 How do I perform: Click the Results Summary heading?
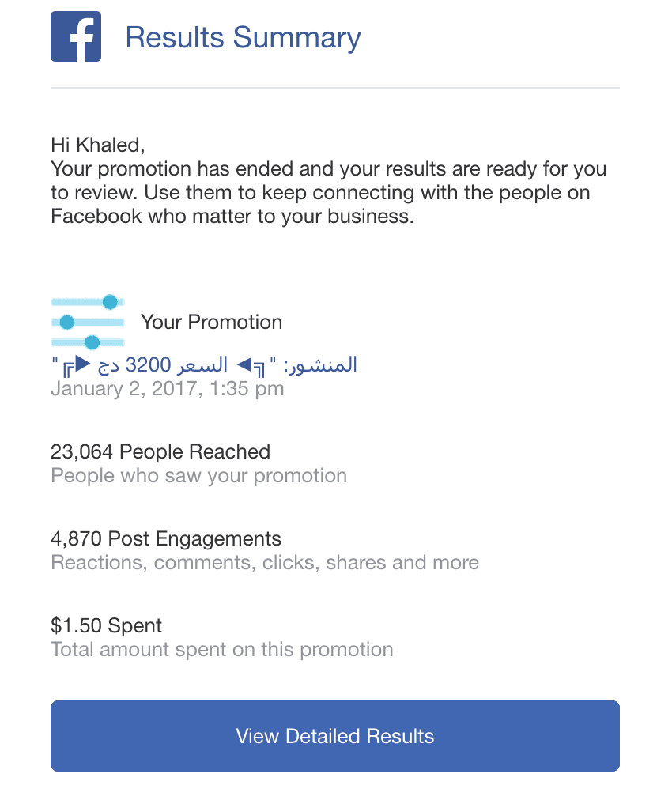(x=243, y=37)
